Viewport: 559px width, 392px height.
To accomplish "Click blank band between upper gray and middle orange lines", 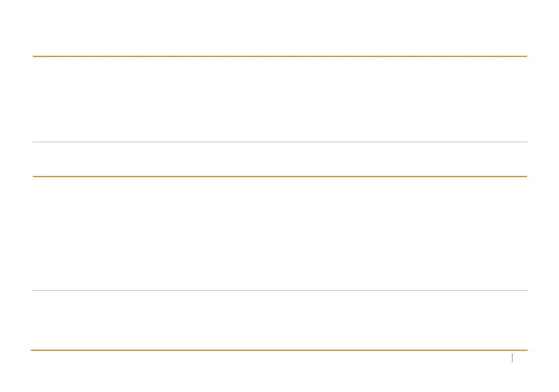I will (x=279, y=159).
